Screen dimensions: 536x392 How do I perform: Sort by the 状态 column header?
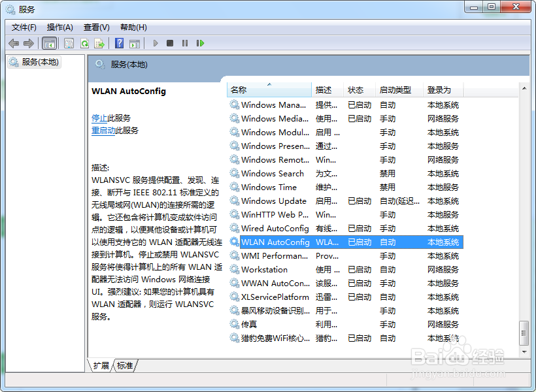[360, 90]
